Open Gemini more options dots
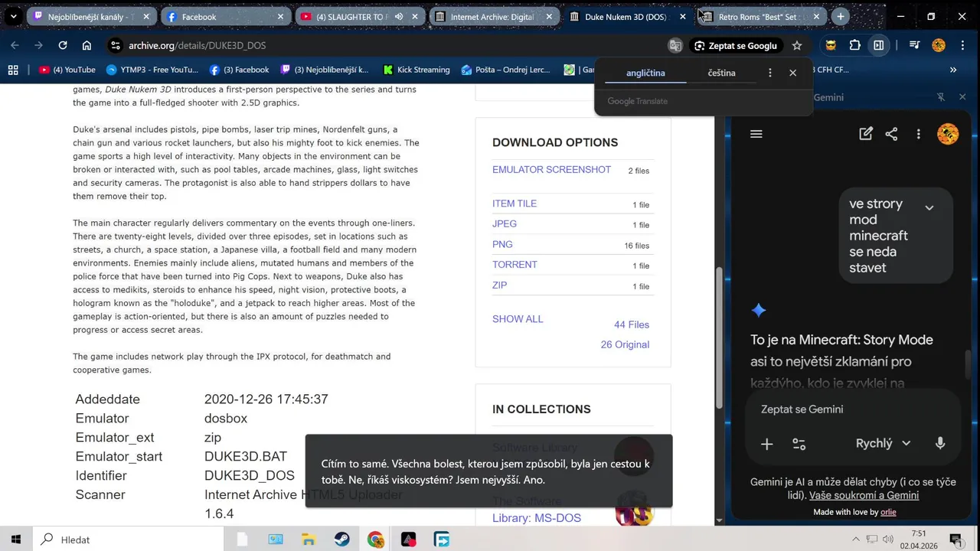The width and height of the screenshot is (980, 551). pos(919,134)
